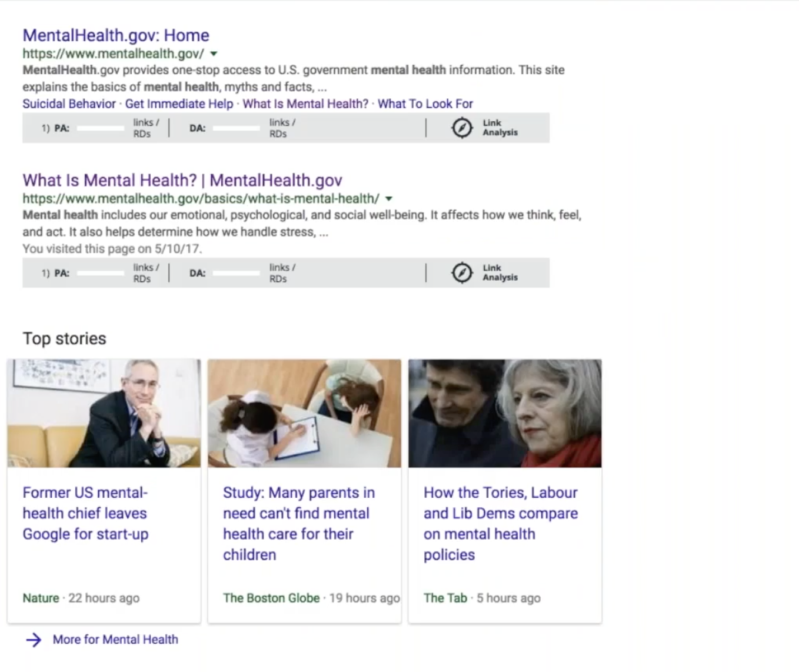This screenshot has width=799, height=672.
Task: Open the Get Immediate Help sitelink
Action: coord(179,104)
